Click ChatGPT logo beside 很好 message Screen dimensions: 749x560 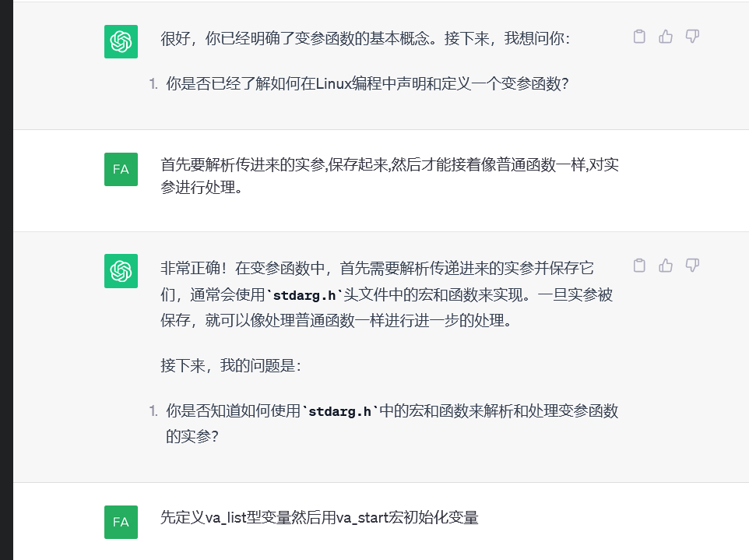click(x=121, y=41)
